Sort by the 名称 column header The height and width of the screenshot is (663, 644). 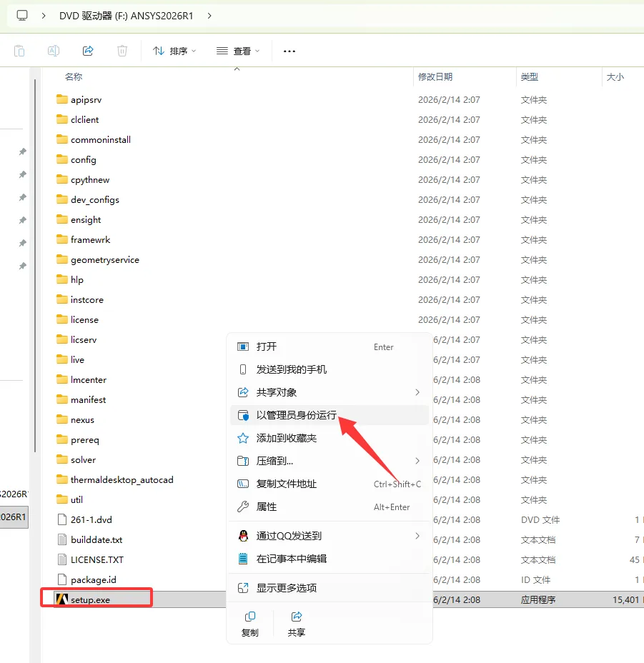pos(74,77)
